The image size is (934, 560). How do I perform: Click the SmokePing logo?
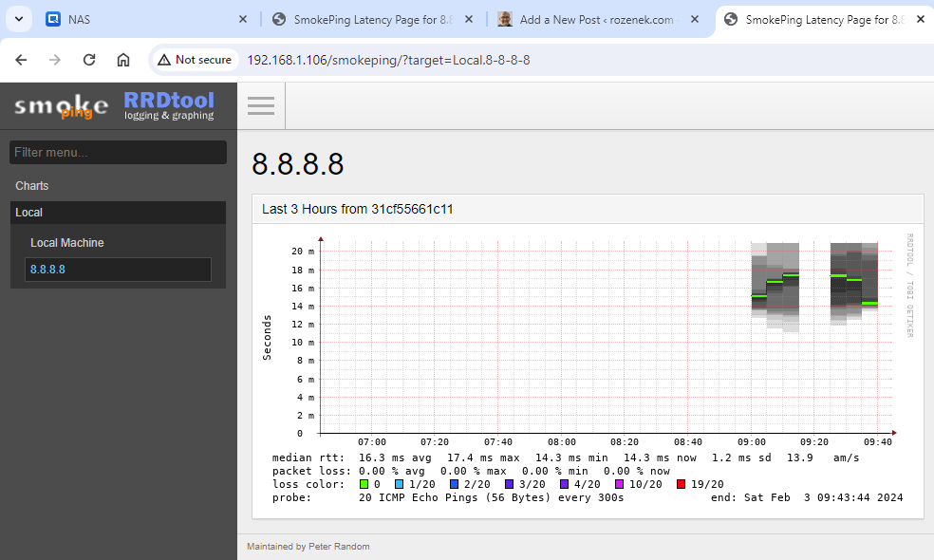point(62,106)
